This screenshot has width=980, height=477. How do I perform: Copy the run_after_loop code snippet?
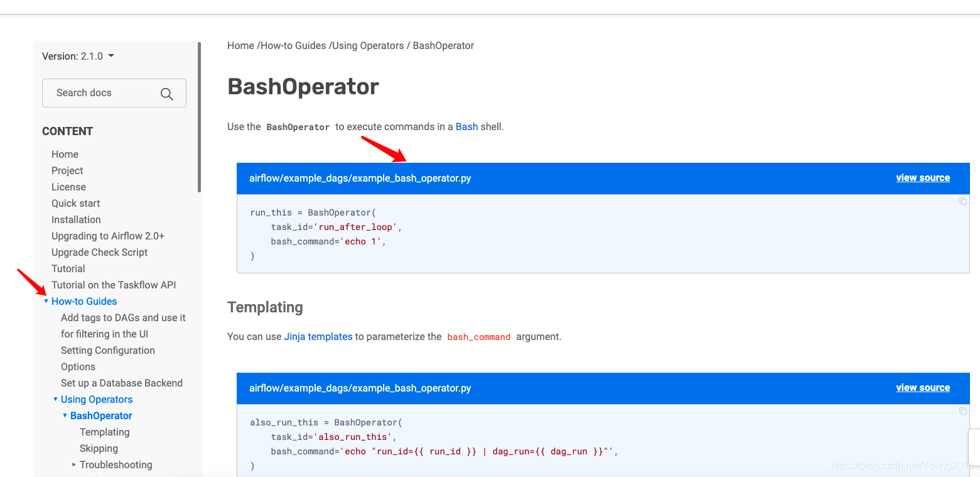[x=962, y=201]
